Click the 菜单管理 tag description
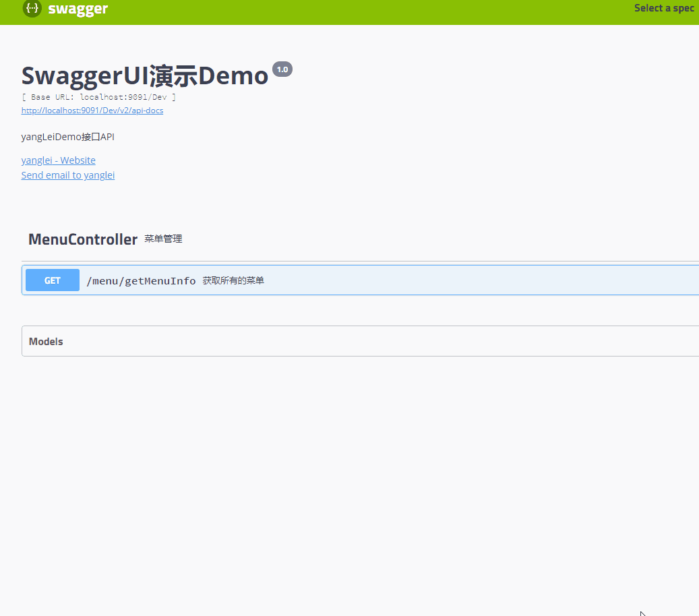Screen dimensions: 699x616 pyautogui.click(x=163, y=239)
